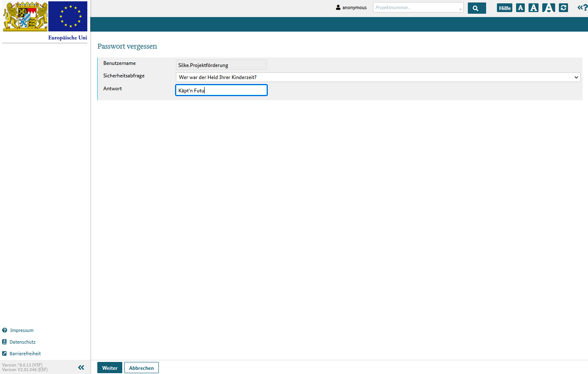Click the Abbrechen button
This screenshot has width=588, height=374.
[141, 368]
